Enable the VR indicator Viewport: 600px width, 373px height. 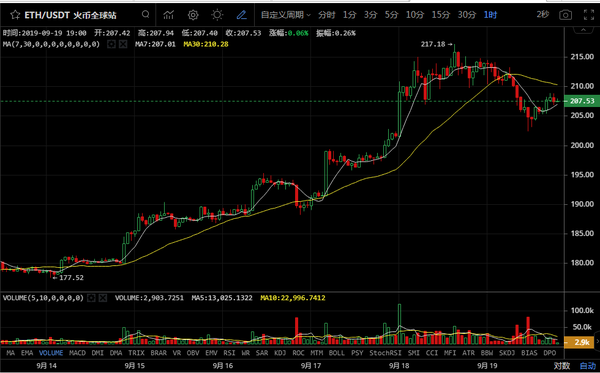click(x=177, y=353)
